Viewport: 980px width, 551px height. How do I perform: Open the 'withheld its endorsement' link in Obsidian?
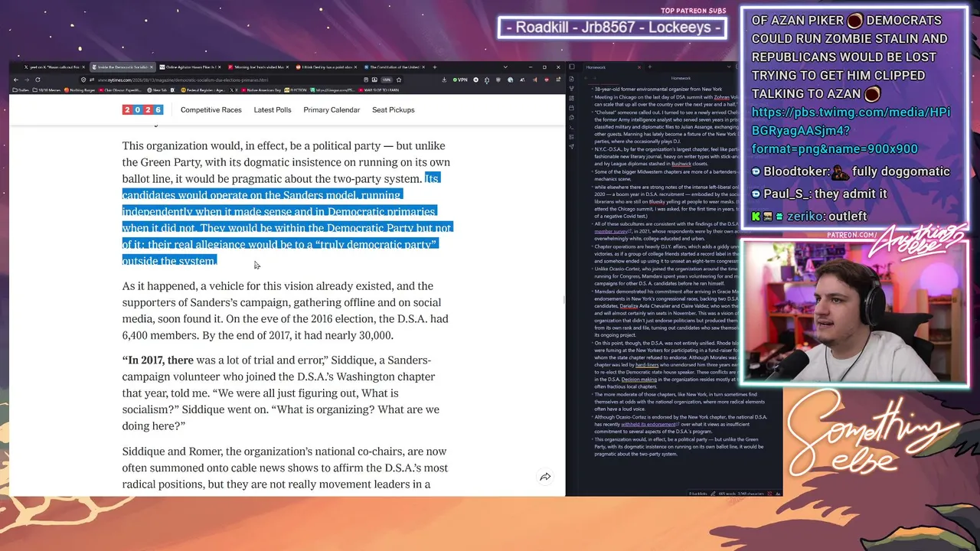[x=648, y=424]
